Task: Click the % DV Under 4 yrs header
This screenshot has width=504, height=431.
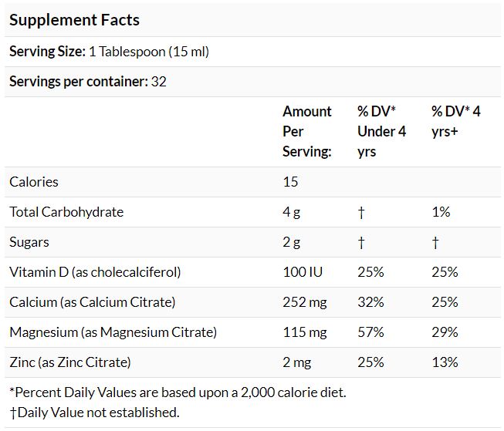Action: [x=381, y=131]
